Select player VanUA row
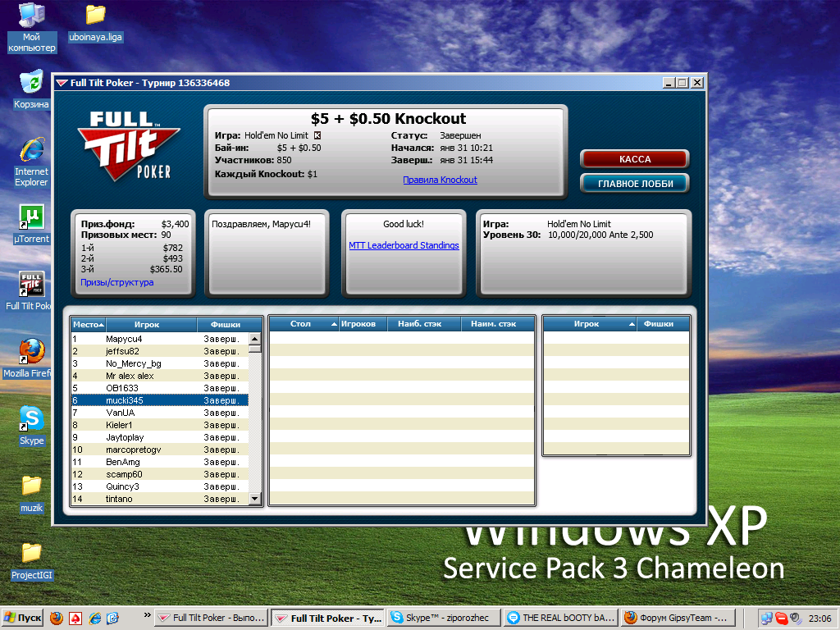Image resolution: width=840 pixels, height=630 pixels. coord(160,413)
